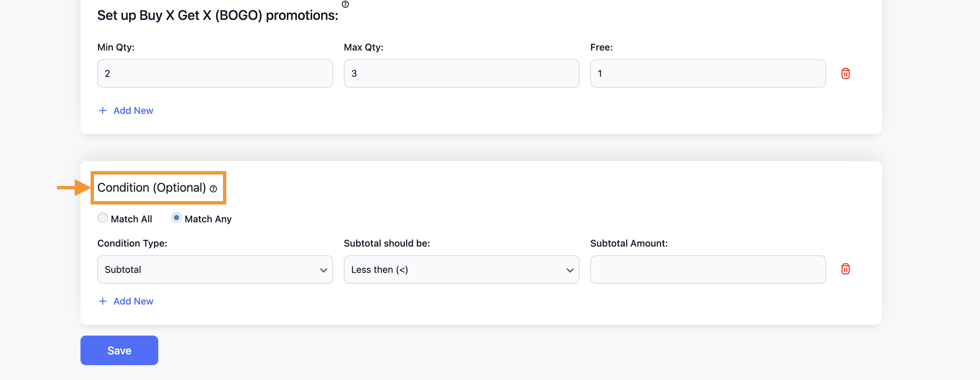The image size is (980, 380).
Task: Click the plus icon to Add New BOGO row
Action: [102, 110]
